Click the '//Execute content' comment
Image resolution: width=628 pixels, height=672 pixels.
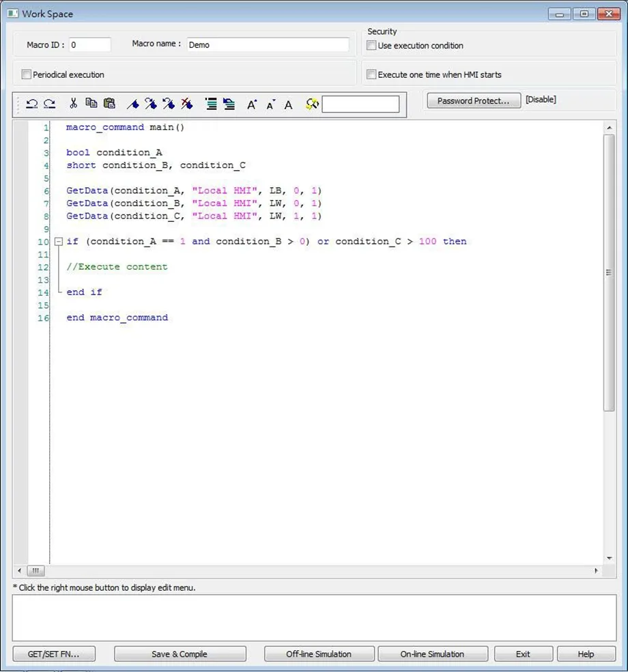click(117, 267)
